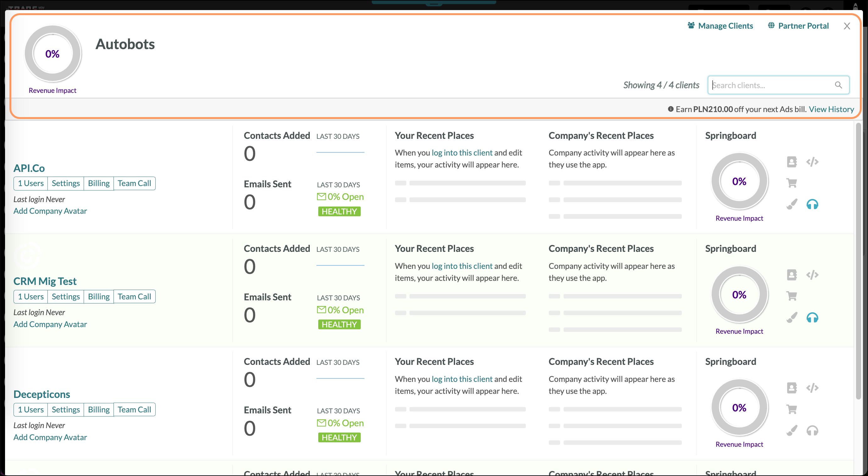Viewport: 868px width, 476px height.
Task: Open Billing for API.Co
Action: pos(99,183)
